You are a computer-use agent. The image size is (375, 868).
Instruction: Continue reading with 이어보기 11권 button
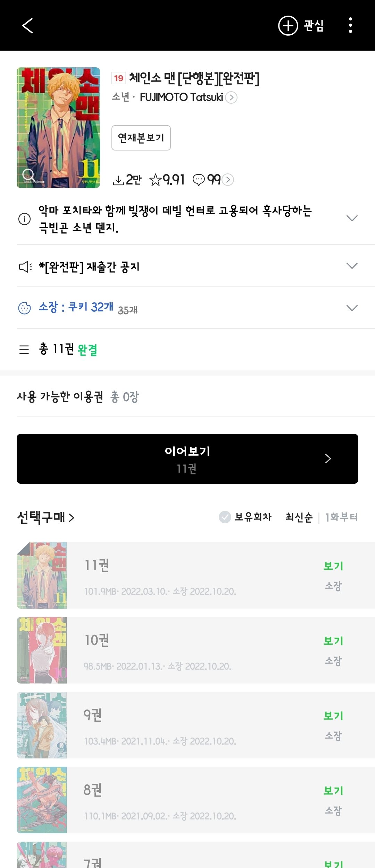click(187, 459)
